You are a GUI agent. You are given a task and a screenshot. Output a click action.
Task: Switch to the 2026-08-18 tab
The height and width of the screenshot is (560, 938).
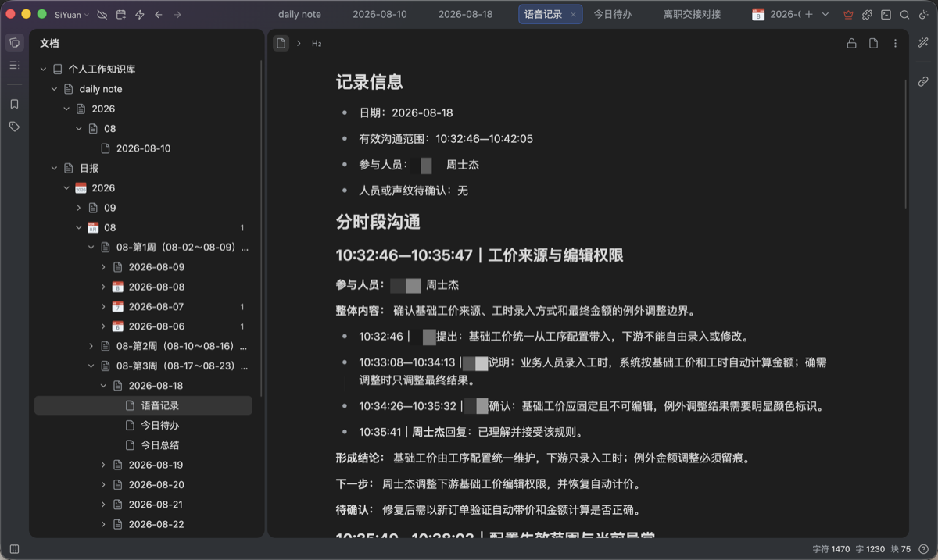click(466, 14)
